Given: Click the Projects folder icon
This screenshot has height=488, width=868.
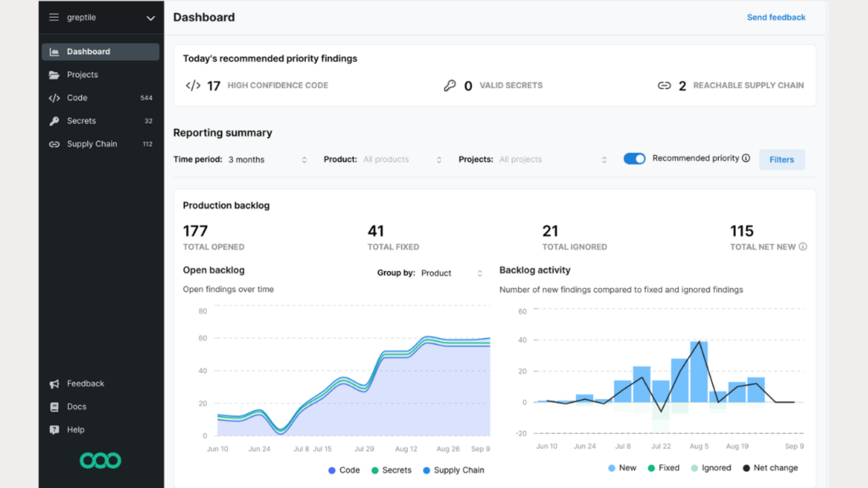Looking at the screenshot, I should pyautogui.click(x=54, y=75).
